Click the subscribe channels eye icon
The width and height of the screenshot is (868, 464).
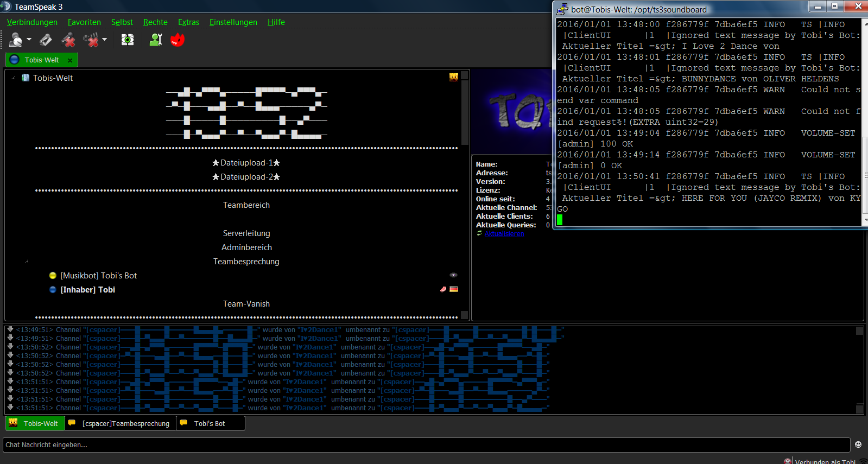(x=128, y=40)
